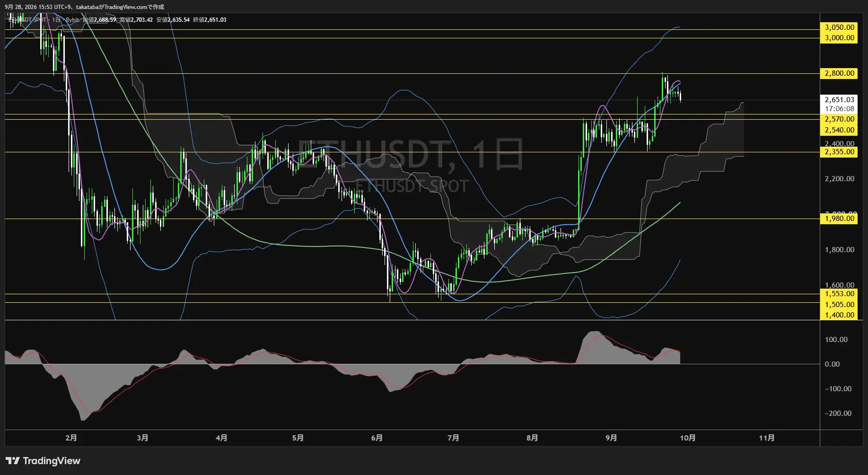Image resolution: width=868 pixels, height=475 pixels.
Task: Select the 3,000.00 price level label
Action: click(839, 38)
